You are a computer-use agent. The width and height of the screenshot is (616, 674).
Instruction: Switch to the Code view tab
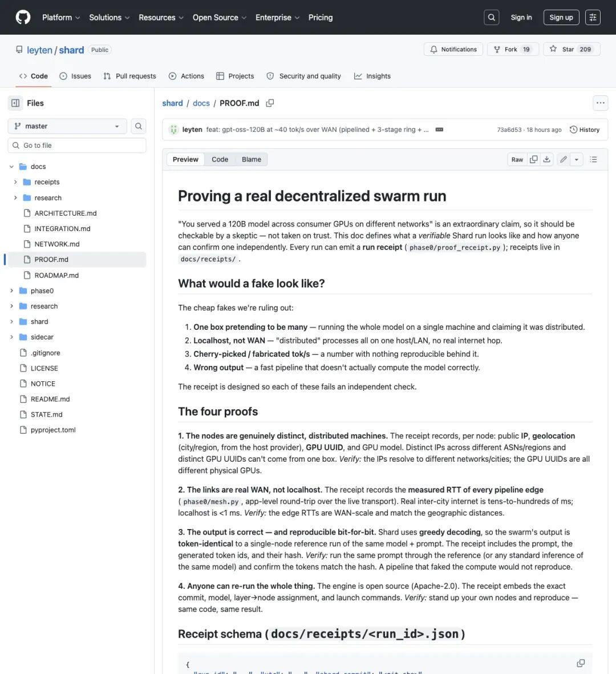(220, 159)
